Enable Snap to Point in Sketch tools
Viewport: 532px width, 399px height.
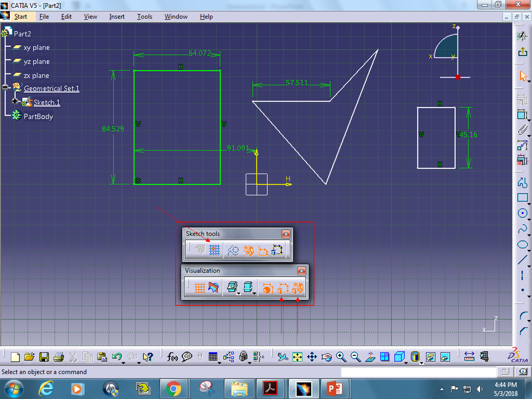click(x=215, y=250)
